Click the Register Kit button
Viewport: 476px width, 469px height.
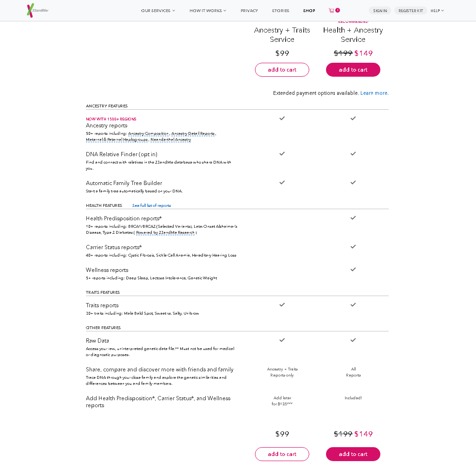click(411, 11)
